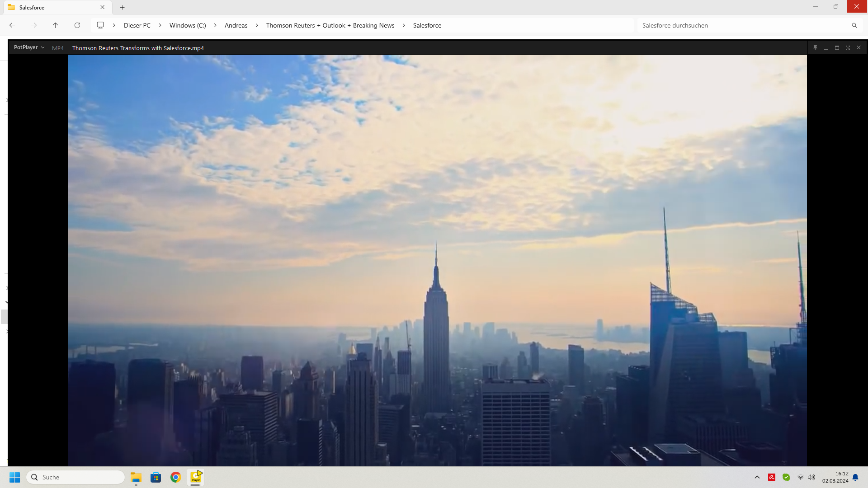Pin PotPlayer window always on top
The width and height of the screenshot is (868, 488).
click(815, 48)
